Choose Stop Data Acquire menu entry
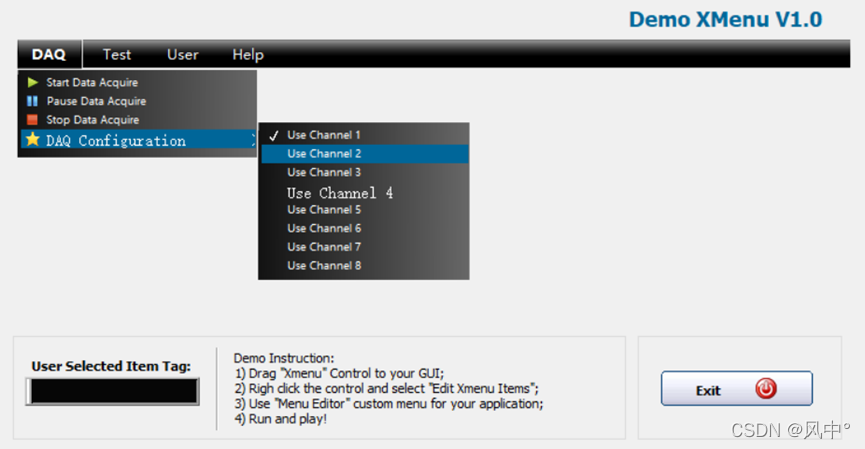The width and height of the screenshot is (865, 449). tap(138, 120)
